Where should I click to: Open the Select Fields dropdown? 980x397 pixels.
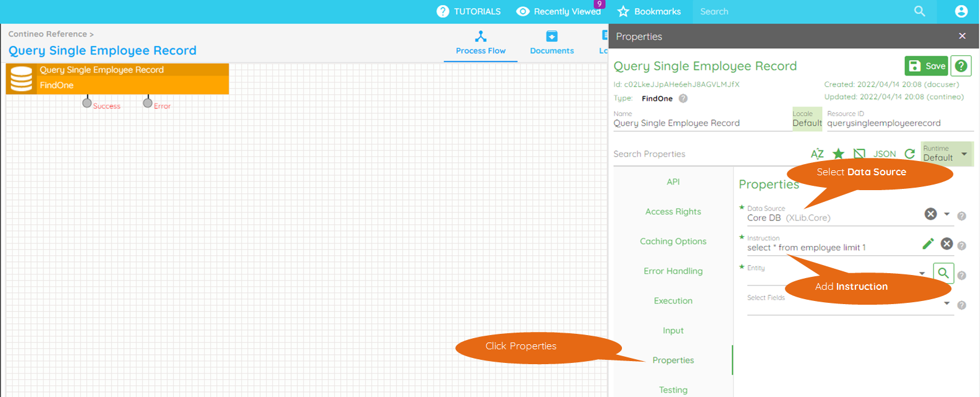tap(947, 303)
